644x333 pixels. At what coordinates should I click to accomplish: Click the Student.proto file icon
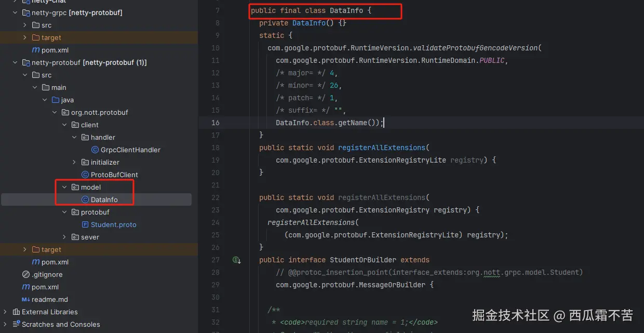click(85, 224)
